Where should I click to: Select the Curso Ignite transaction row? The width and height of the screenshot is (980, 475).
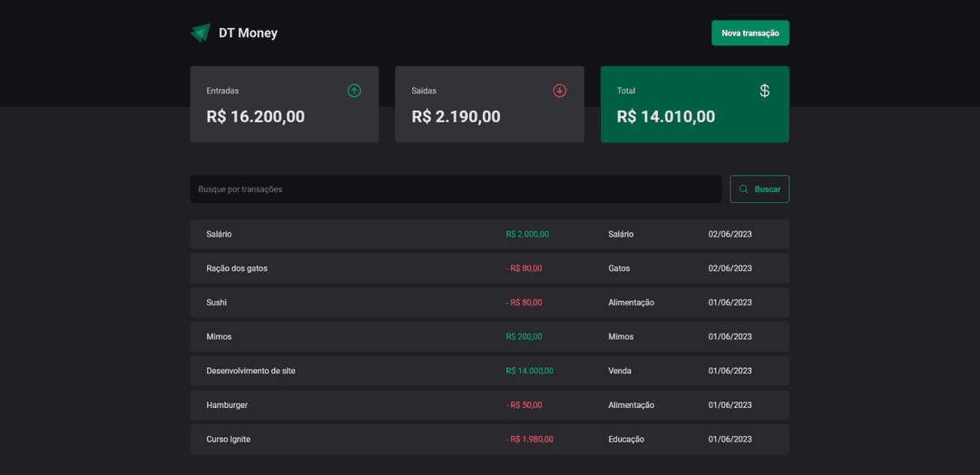(489, 440)
